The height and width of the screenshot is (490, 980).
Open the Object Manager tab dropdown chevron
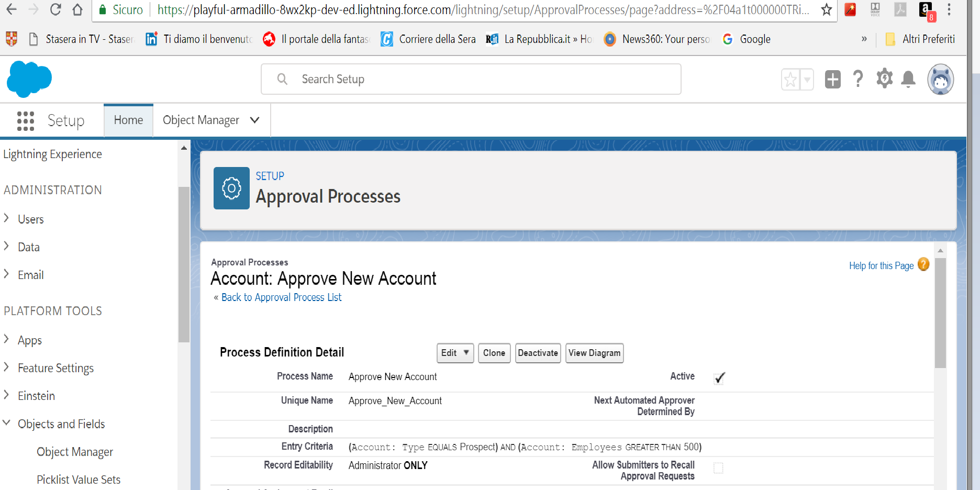coord(255,120)
